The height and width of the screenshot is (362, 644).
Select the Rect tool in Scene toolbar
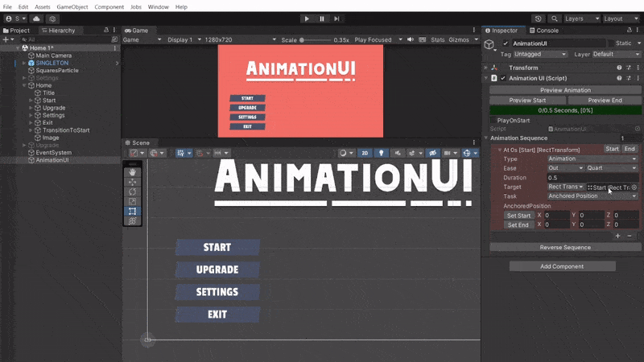133,211
